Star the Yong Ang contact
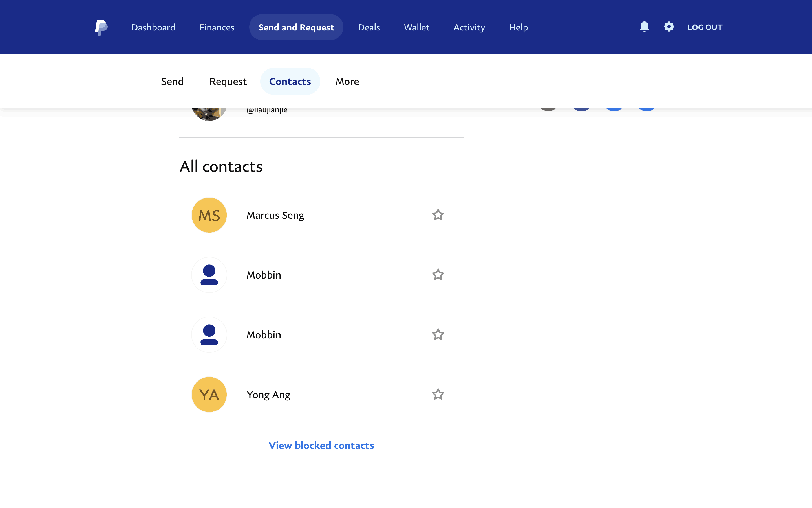The image size is (812, 508). pos(438,394)
